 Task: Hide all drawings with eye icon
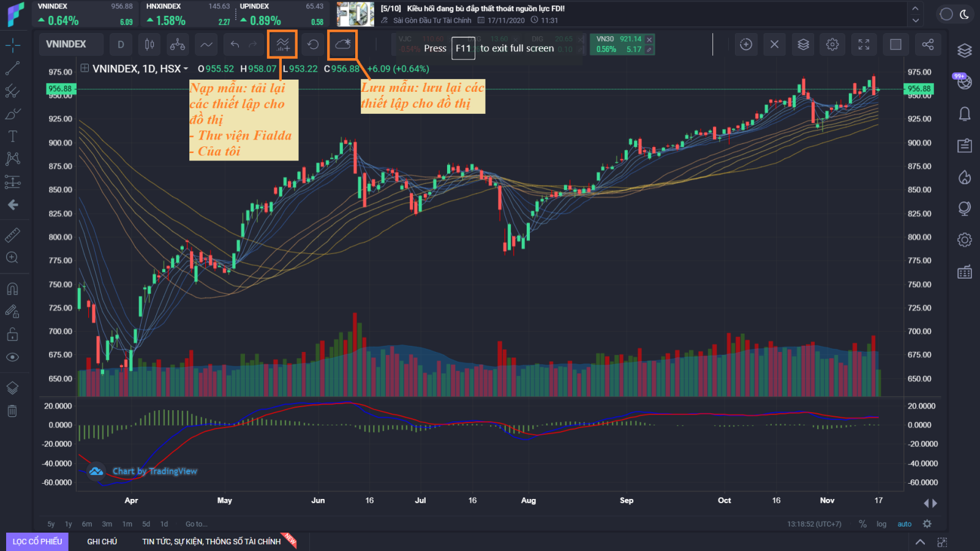[x=12, y=357]
